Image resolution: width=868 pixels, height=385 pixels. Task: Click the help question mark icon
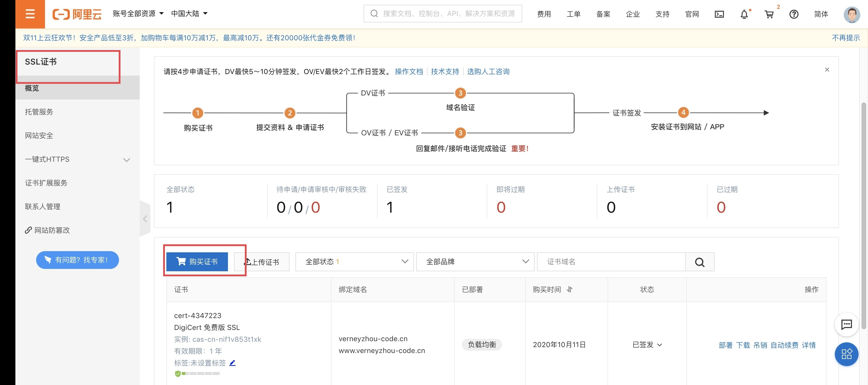794,14
